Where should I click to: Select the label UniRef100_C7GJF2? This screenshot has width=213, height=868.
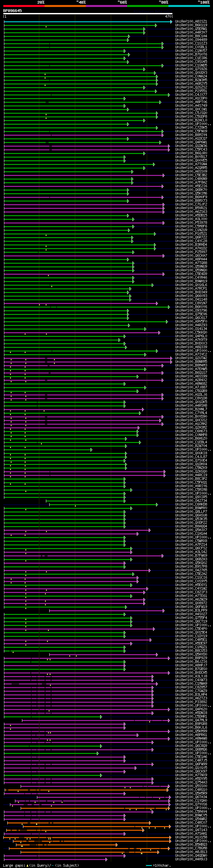point(191,205)
